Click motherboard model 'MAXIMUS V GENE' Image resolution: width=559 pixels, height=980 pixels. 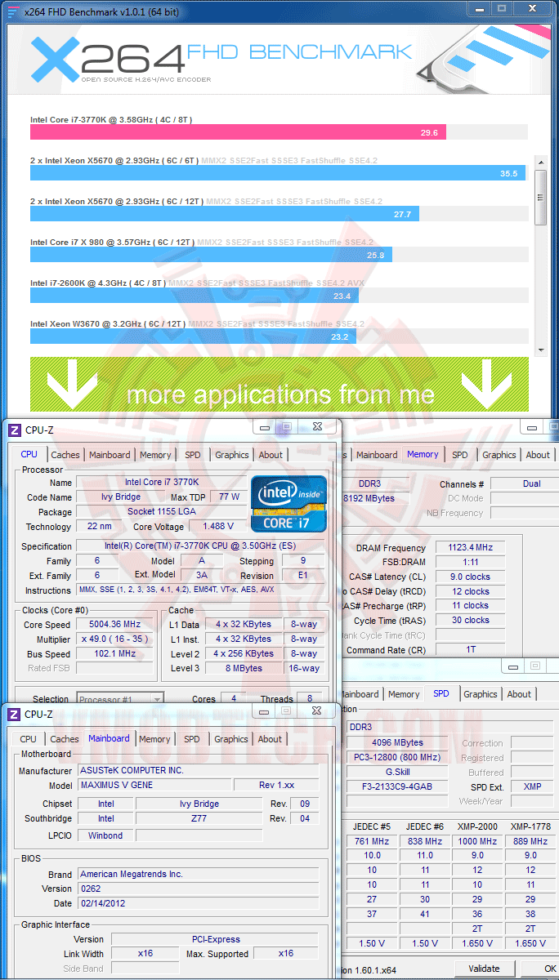tap(154, 785)
